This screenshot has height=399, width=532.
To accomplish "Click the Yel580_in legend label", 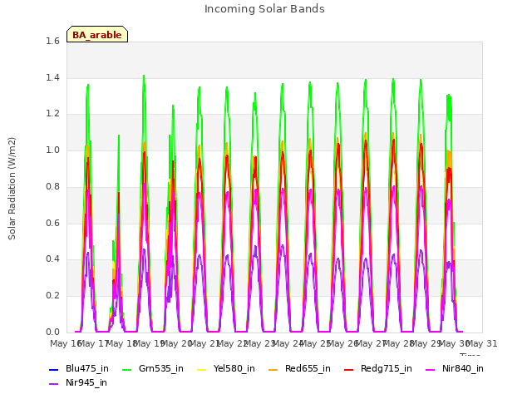I will tap(234, 368).
